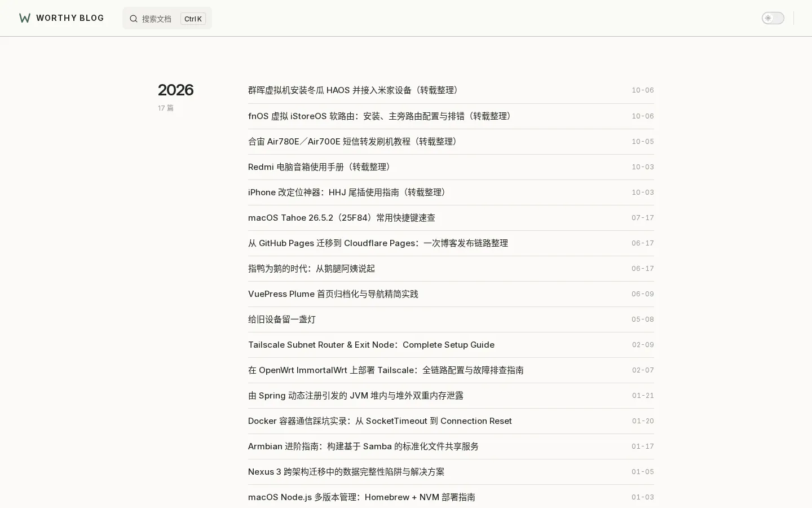Open 指鸭为鹅的时代 article
This screenshot has width=812, height=508.
click(x=311, y=269)
